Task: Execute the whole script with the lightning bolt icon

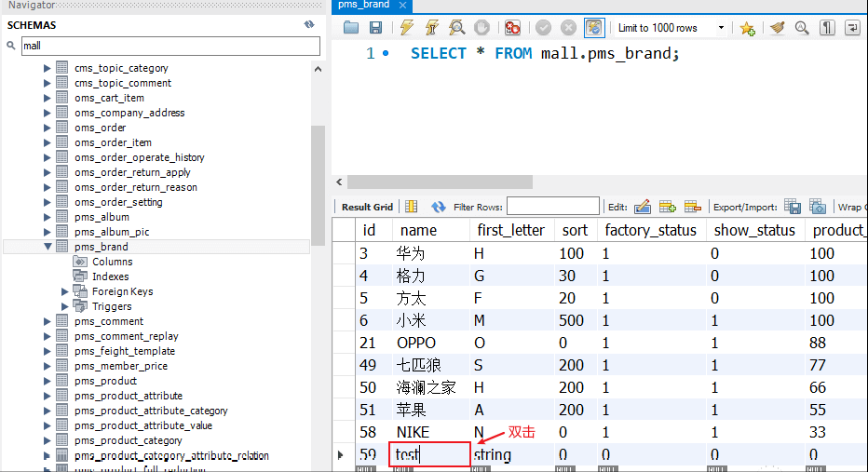Action: [x=407, y=27]
